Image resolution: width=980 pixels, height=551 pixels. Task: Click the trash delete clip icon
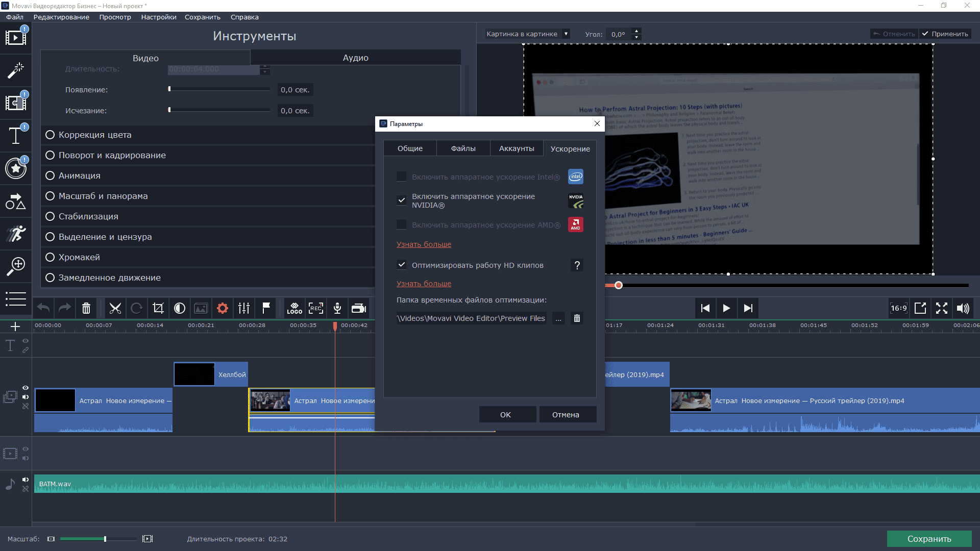point(86,308)
